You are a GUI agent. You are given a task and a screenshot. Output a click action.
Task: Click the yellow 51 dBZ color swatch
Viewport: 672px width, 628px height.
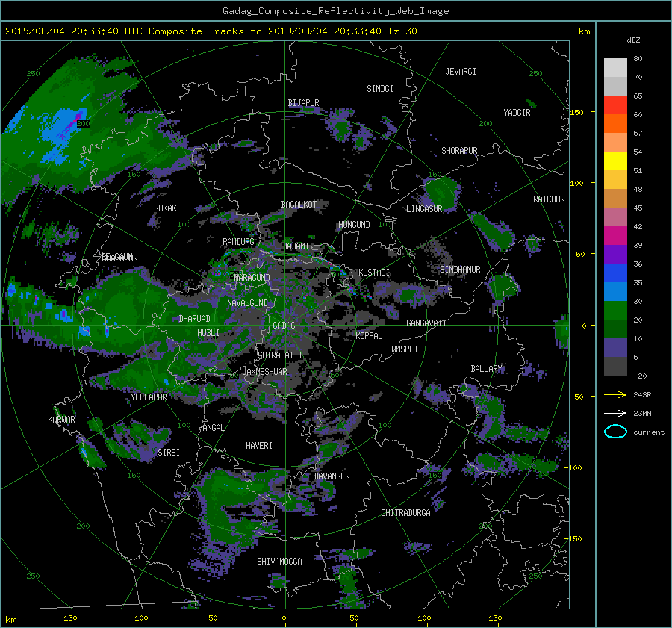615,161
